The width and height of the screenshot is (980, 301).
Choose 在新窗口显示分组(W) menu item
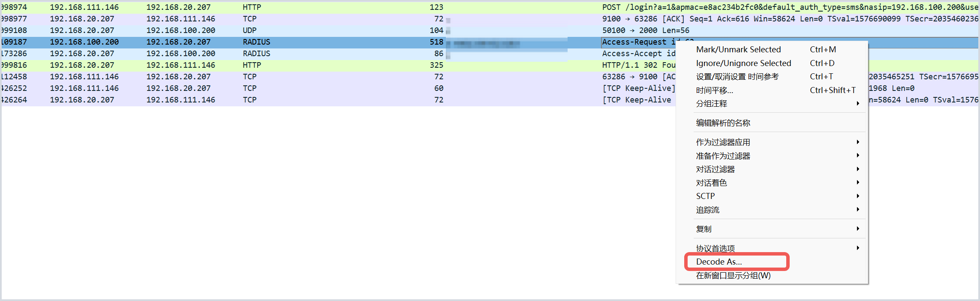coord(772,275)
